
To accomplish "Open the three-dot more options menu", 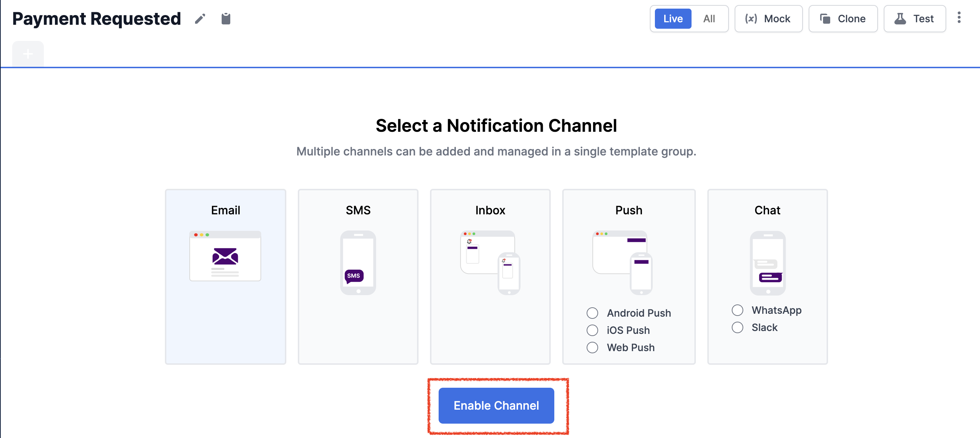I will [959, 18].
